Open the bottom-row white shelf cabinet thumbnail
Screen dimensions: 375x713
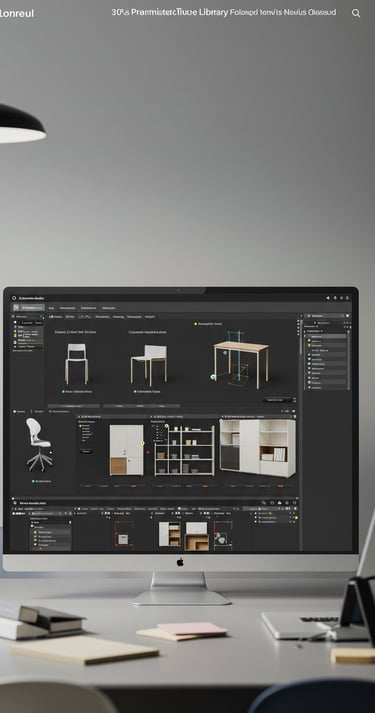tap(170, 534)
